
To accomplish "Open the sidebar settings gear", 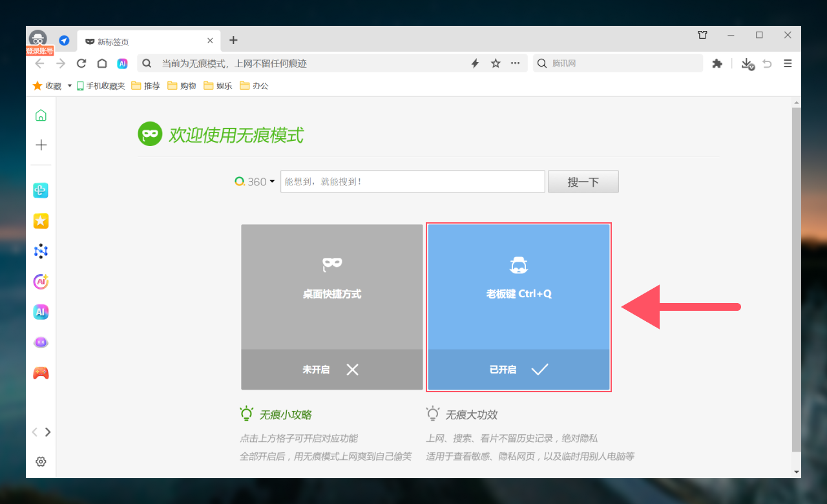I will 41,461.
